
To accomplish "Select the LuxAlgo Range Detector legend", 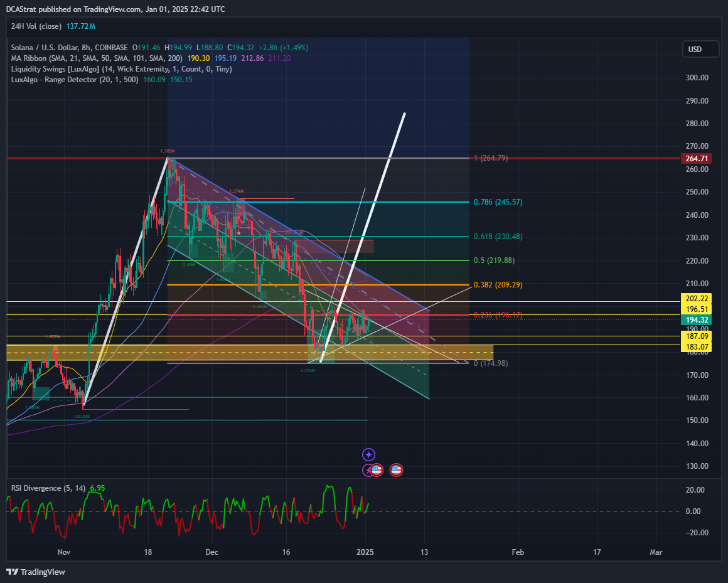I will pos(75,79).
